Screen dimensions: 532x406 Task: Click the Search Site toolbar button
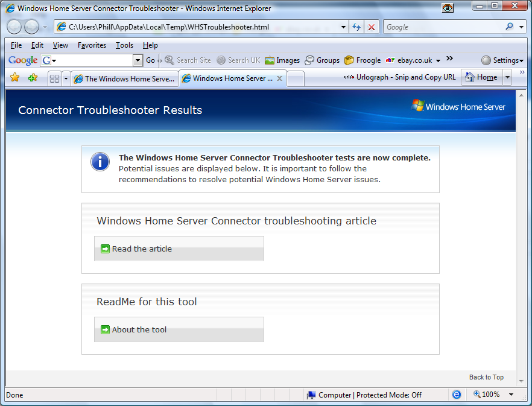tap(188, 60)
